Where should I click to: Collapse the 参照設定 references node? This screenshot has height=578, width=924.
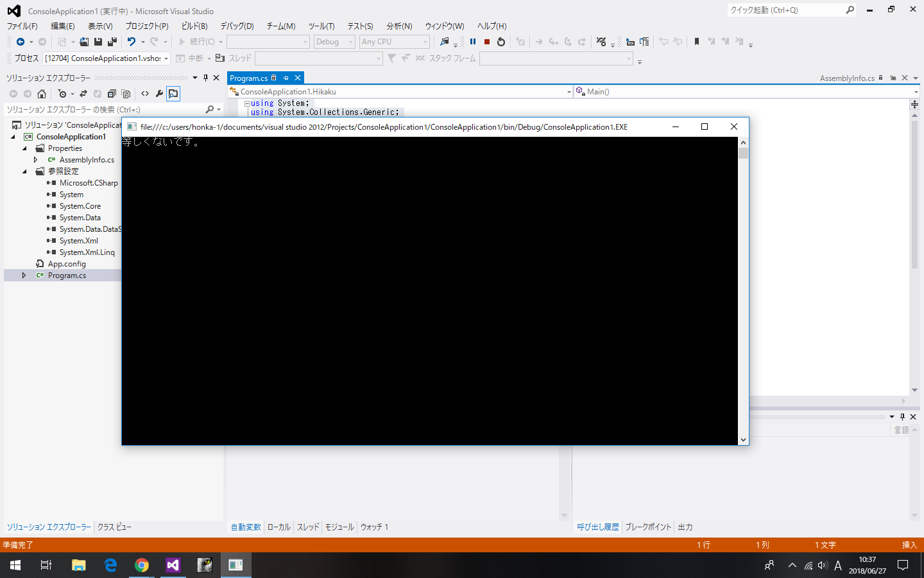24,171
